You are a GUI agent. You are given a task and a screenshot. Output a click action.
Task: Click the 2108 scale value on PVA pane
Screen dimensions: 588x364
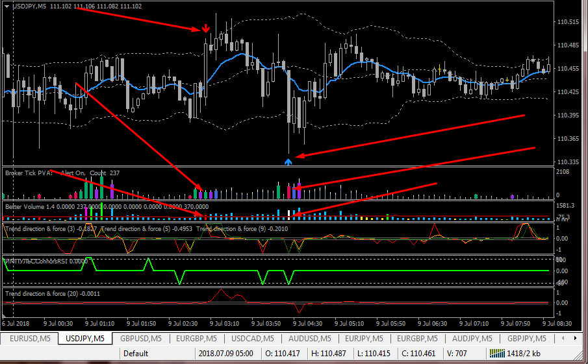(x=563, y=172)
